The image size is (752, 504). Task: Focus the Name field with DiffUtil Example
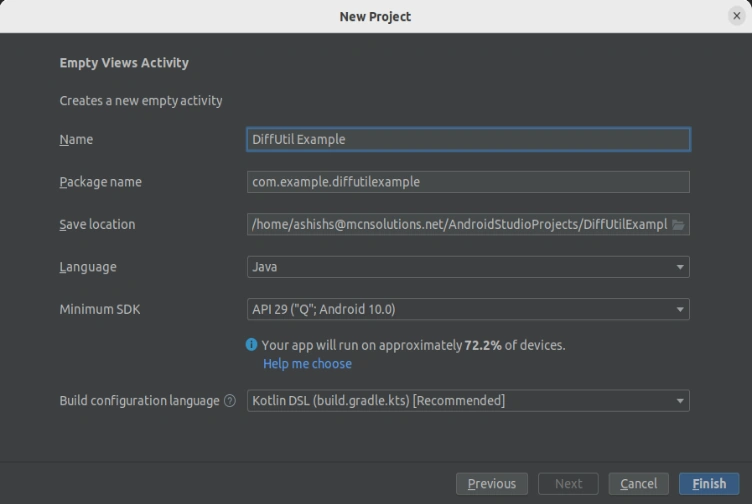(468, 139)
